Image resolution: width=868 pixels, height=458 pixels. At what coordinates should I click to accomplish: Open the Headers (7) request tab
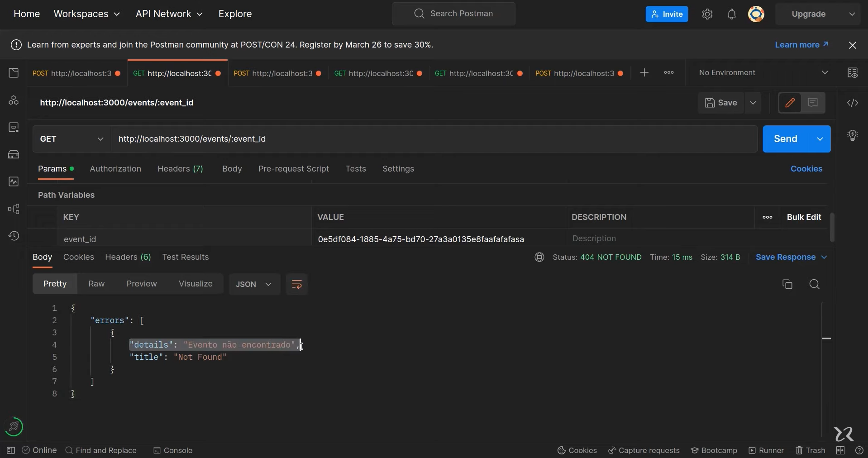[x=180, y=169]
